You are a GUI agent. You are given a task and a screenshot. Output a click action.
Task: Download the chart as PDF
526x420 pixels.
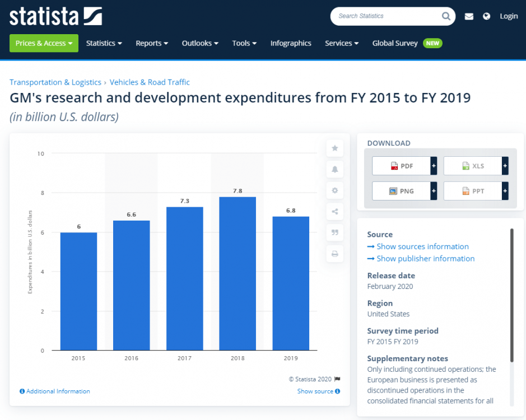401,166
